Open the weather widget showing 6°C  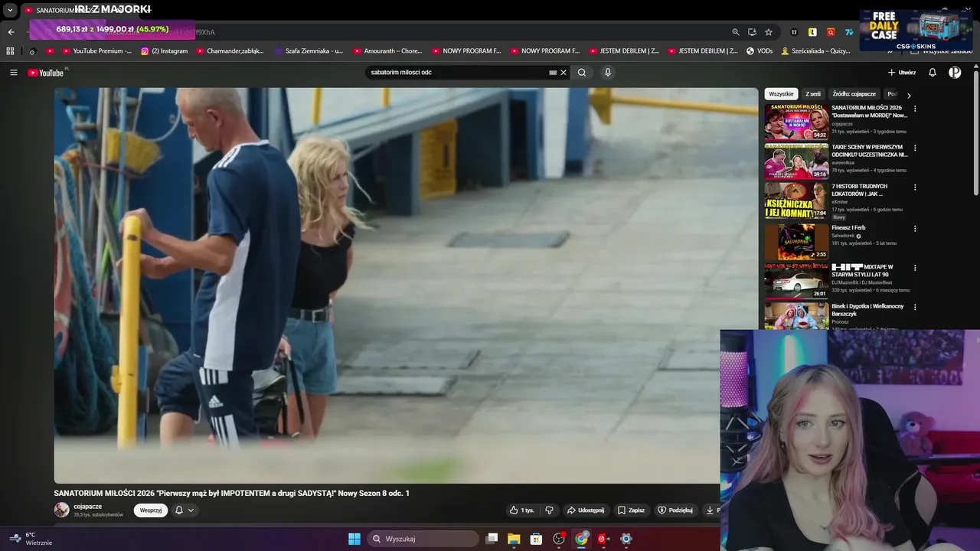[31, 539]
